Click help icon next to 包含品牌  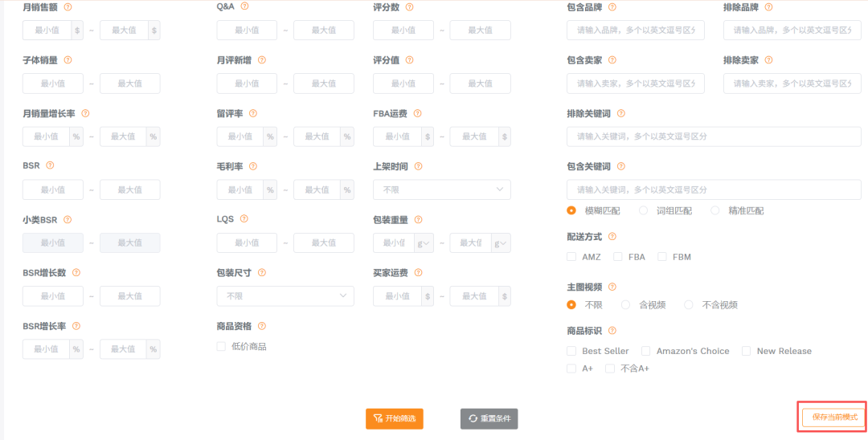click(x=612, y=7)
